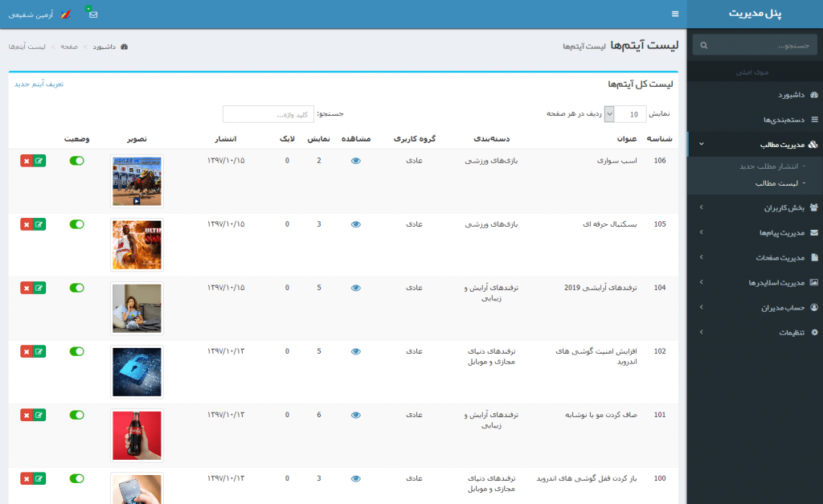Edit item 105 with green pencil icon
Image resolution: width=823 pixels, height=504 pixels.
point(39,224)
